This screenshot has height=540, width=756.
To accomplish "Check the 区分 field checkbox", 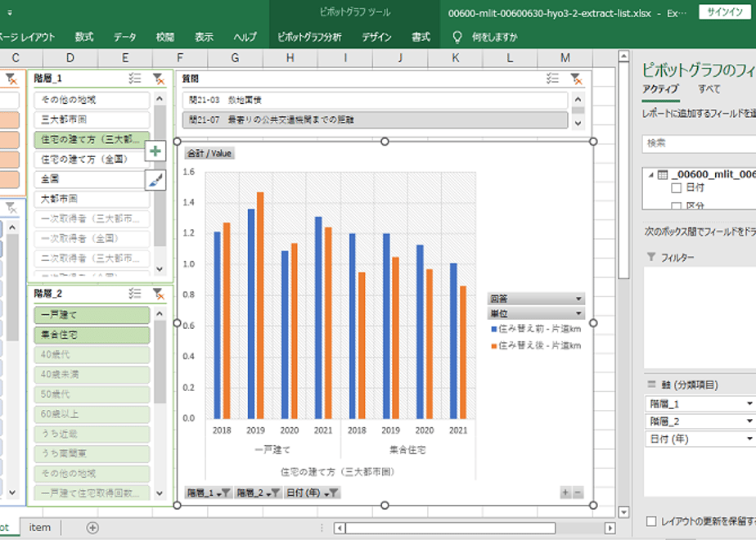I will point(677,206).
